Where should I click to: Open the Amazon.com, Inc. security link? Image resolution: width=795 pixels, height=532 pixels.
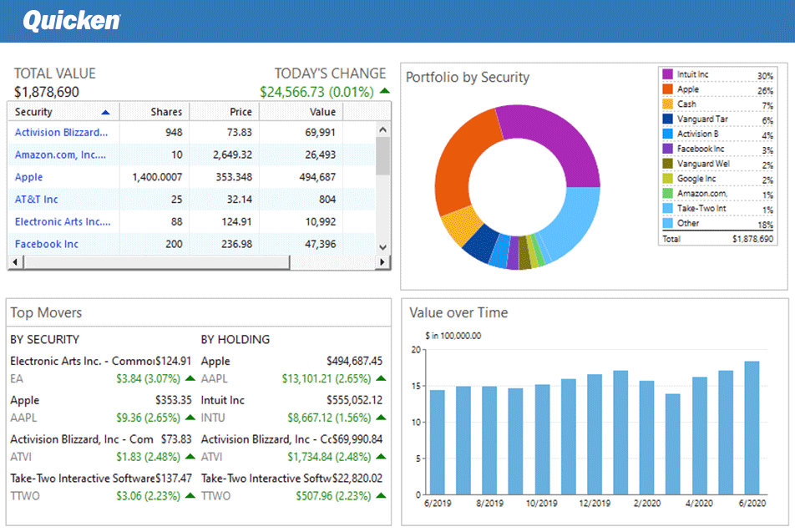click(60, 155)
